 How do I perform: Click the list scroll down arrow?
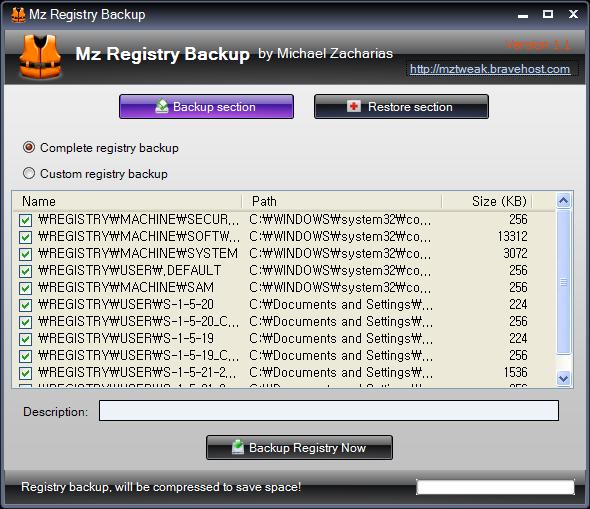tap(563, 378)
